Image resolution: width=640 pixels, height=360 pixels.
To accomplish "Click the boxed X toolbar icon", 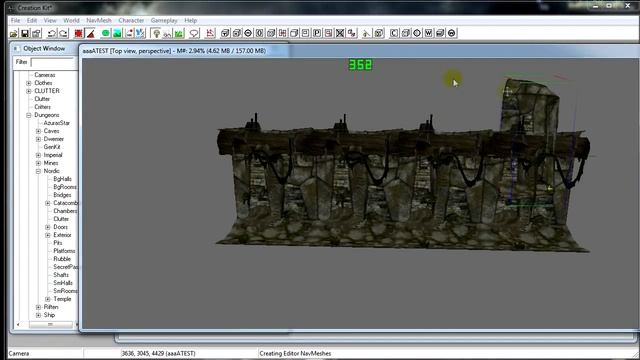I will click(x=340, y=33).
